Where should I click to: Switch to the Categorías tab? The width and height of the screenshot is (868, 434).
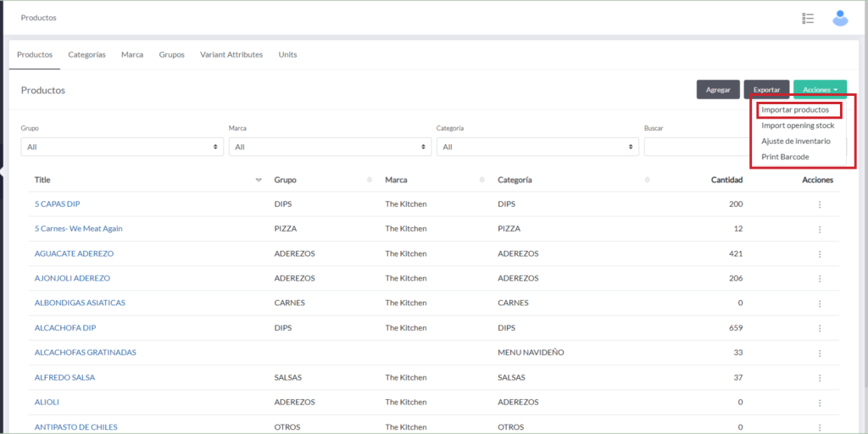point(86,54)
